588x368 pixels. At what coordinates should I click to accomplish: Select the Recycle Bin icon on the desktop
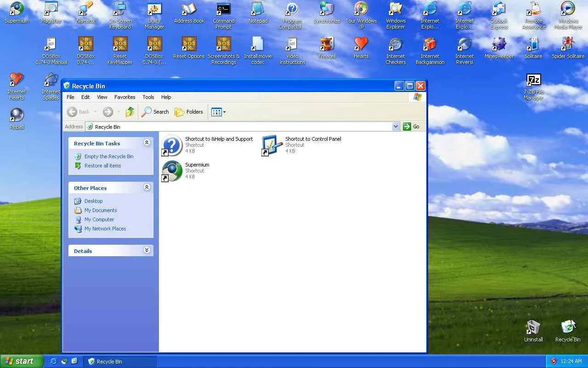568,331
